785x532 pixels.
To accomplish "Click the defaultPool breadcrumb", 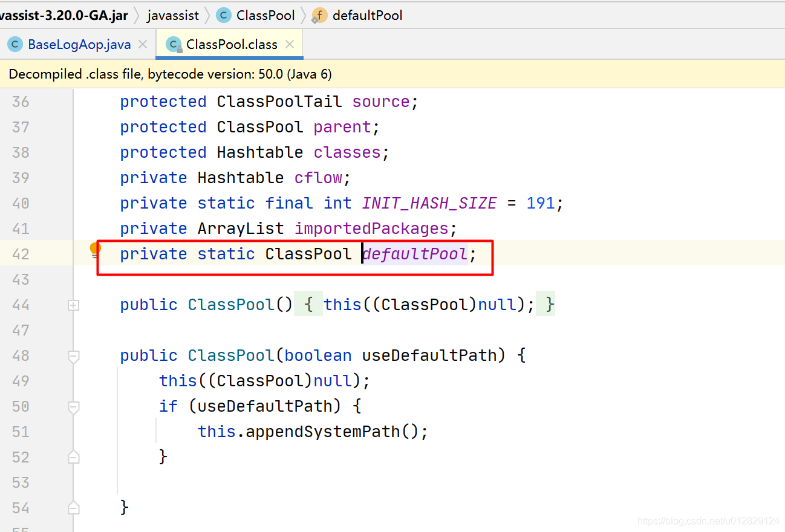I will click(x=367, y=15).
